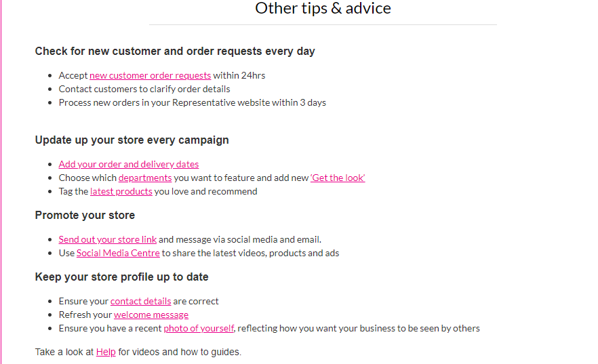Click Send out your store link
Screen dimensions: 598x364
point(108,240)
